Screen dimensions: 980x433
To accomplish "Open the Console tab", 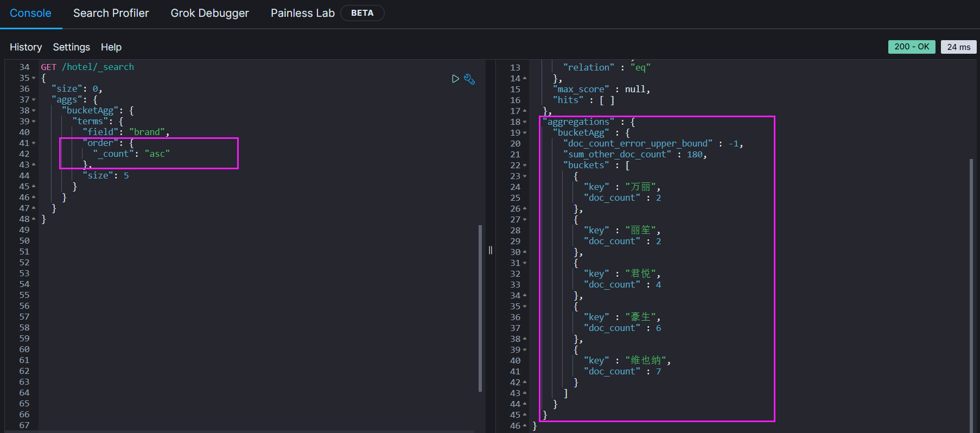I will tap(30, 13).
